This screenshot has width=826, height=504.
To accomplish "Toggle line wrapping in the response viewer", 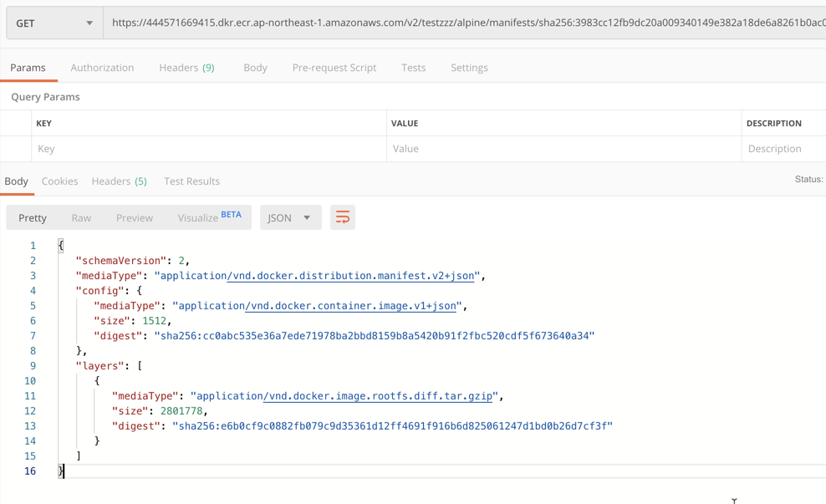I will pos(342,216).
